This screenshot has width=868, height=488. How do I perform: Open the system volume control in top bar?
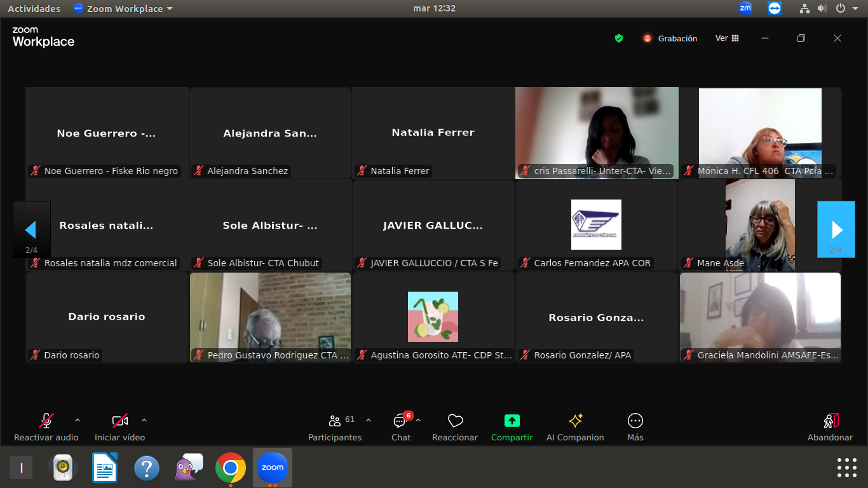coord(822,8)
